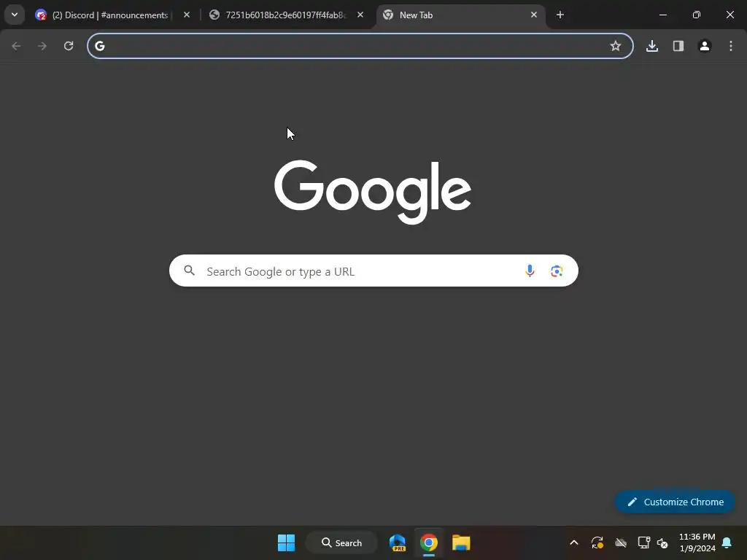The width and height of the screenshot is (747, 560).
Task: Open the tab search dropdown arrow
Action: click(x=15, y=15)
